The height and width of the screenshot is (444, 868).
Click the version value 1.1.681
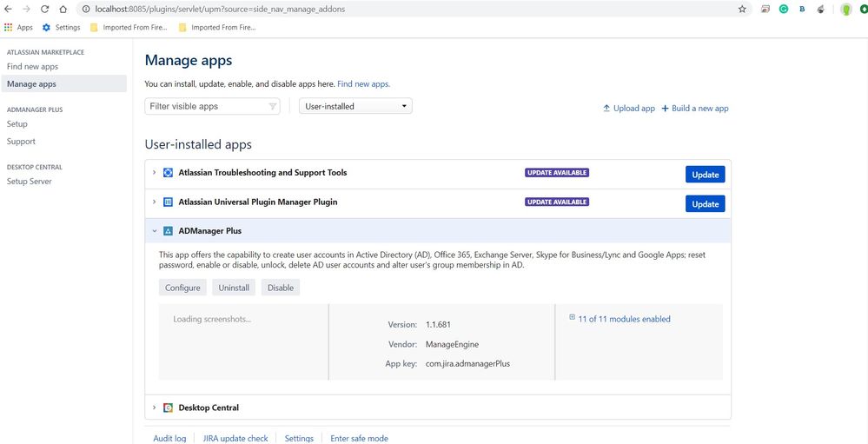(438, 324)
